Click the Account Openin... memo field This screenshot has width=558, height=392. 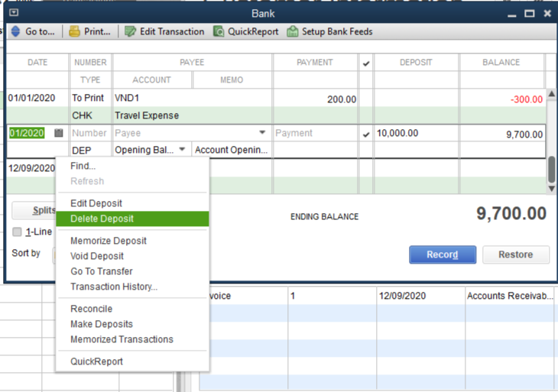(232, 150)
